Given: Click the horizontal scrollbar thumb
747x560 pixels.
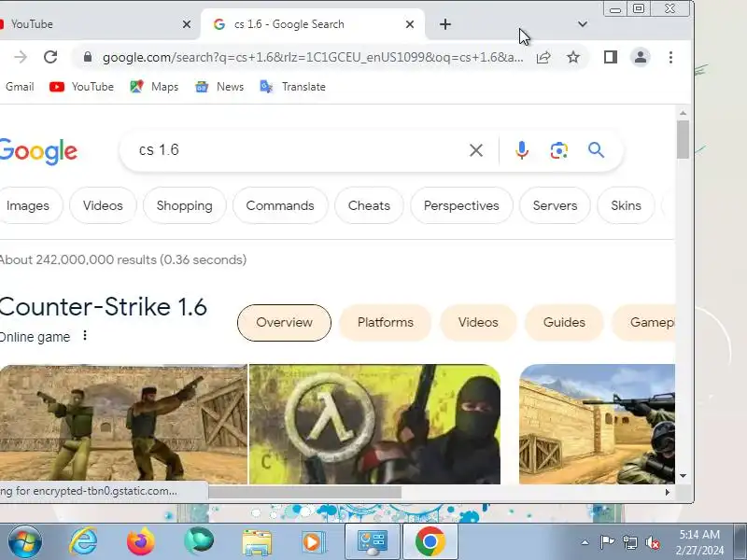Looking at the screenshot, I should click(x=305, y=492).
